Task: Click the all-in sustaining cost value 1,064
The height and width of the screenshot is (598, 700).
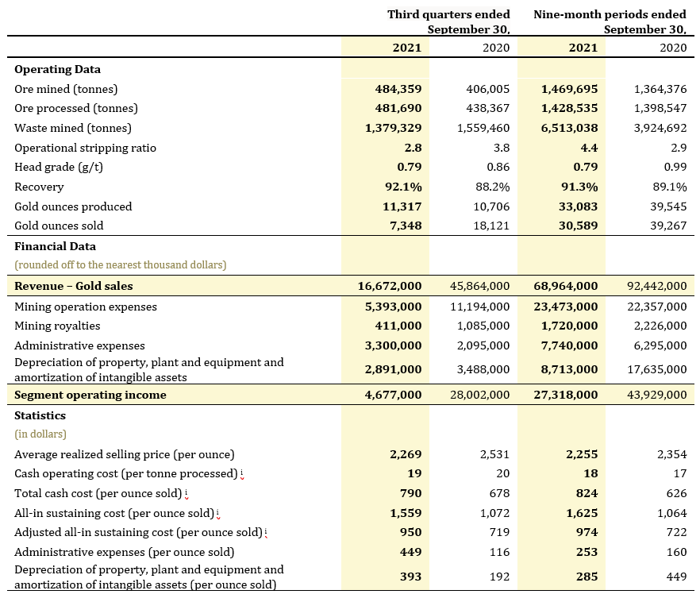Action: (672, 513)
